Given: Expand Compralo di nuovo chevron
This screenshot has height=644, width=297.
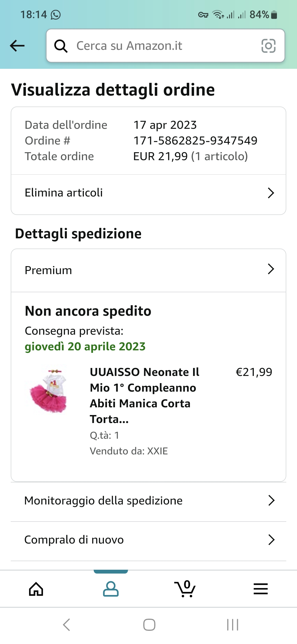Looking at the screenshot, I should [271, 540].
